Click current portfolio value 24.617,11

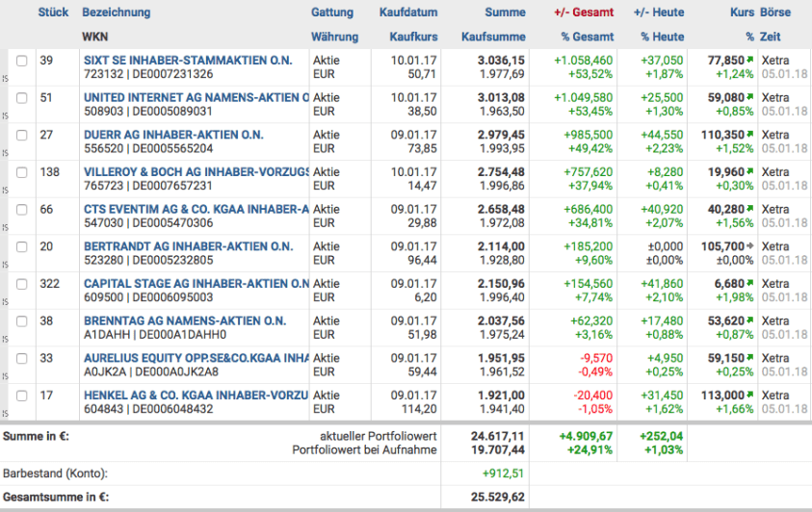pyautogui.click(x=498, y=436)
